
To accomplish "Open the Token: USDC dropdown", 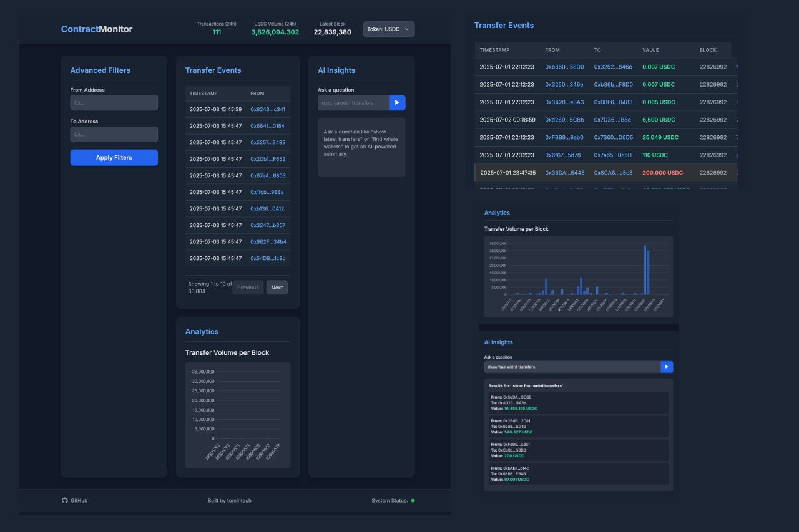I will (388, 29).
